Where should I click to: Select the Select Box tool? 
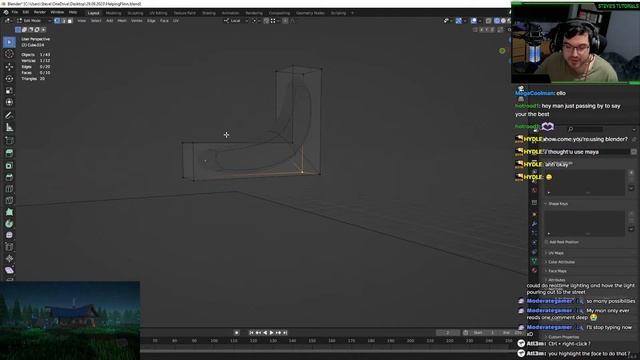coord(9,42)
